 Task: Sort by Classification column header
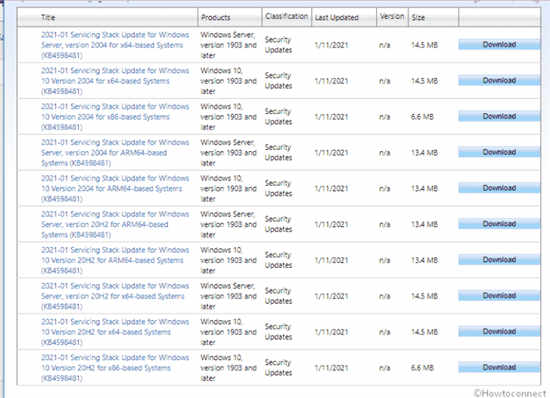pos(287,17)
